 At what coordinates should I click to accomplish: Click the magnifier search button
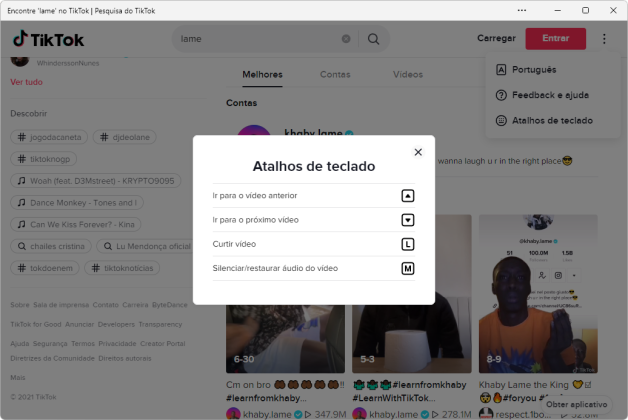373,39
